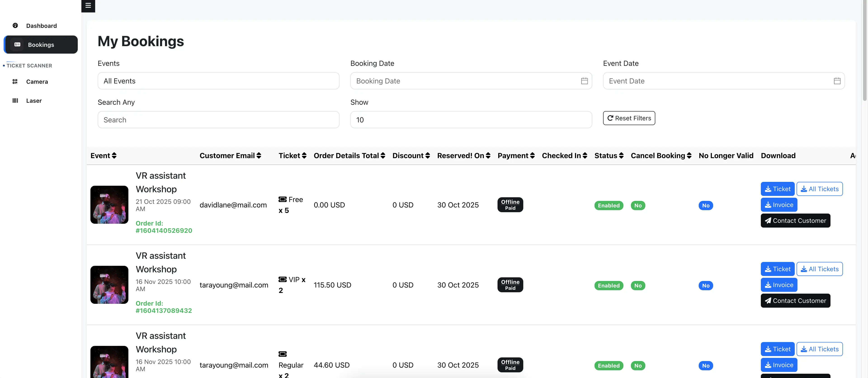Sort by the Event column arrows

click(x=114, y=155)
